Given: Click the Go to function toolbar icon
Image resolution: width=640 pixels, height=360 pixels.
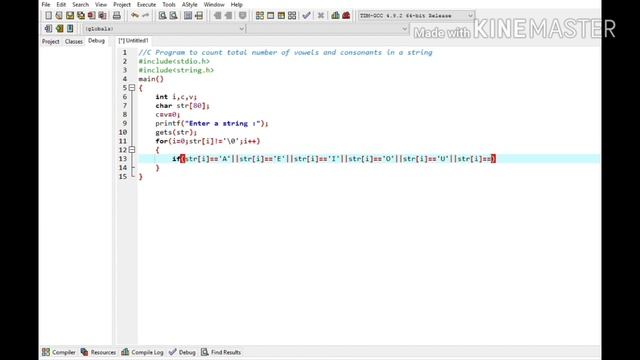Looking at the screenshot, I should click(188, 16).
